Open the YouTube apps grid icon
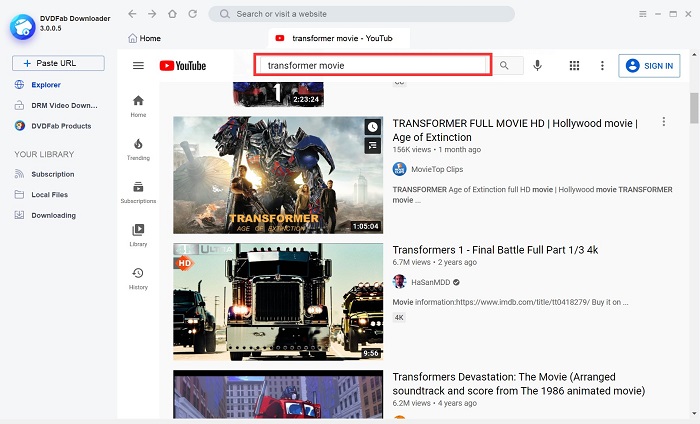The width and height of the screenshot is (700, 424). click(x=575, y=66)
